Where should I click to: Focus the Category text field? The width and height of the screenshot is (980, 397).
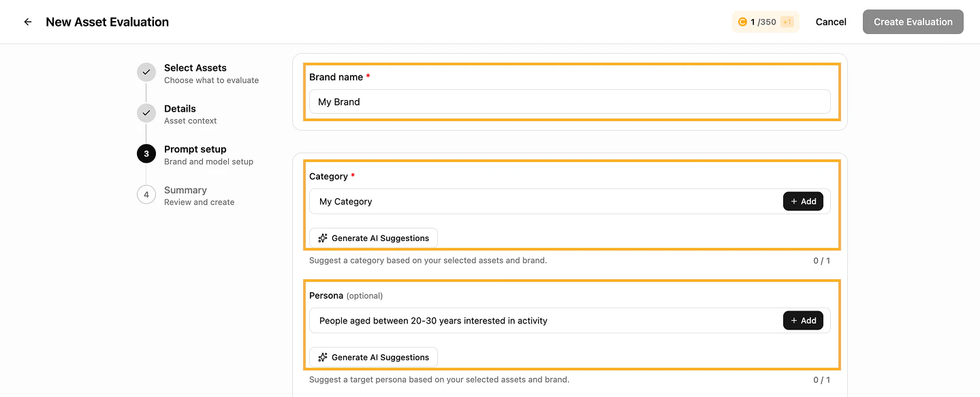point(546,202)
